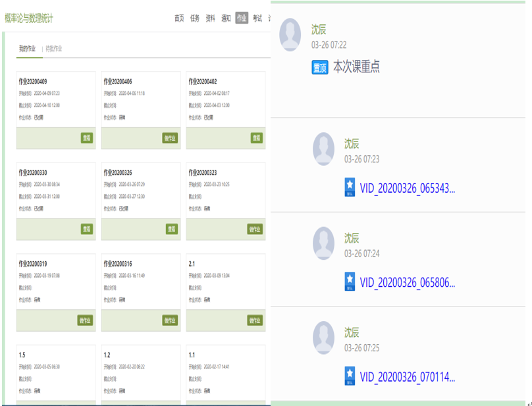This screenshot has height=406, width=532.
Task: Click the avatar on the 03-26 07:24 reply
Action: [323, 243]
